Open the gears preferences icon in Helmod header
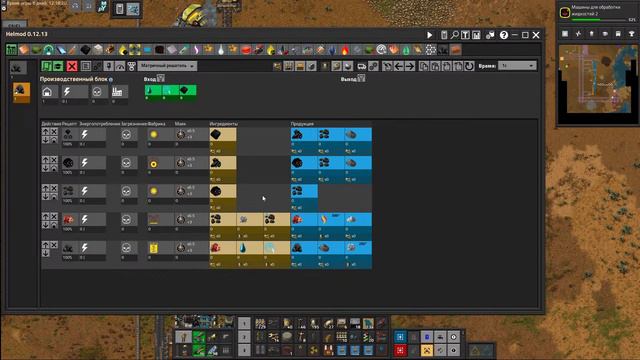 490,35
